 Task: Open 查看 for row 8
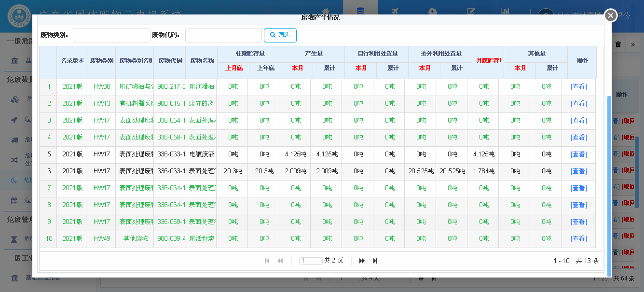point(579,205)
